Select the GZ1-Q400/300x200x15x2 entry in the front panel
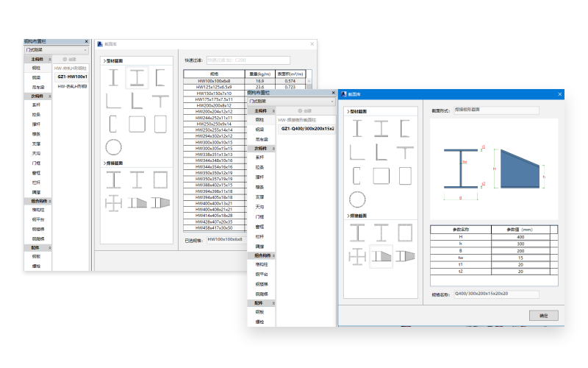Viewport: 588px width, 368px height. click(307, 128)
